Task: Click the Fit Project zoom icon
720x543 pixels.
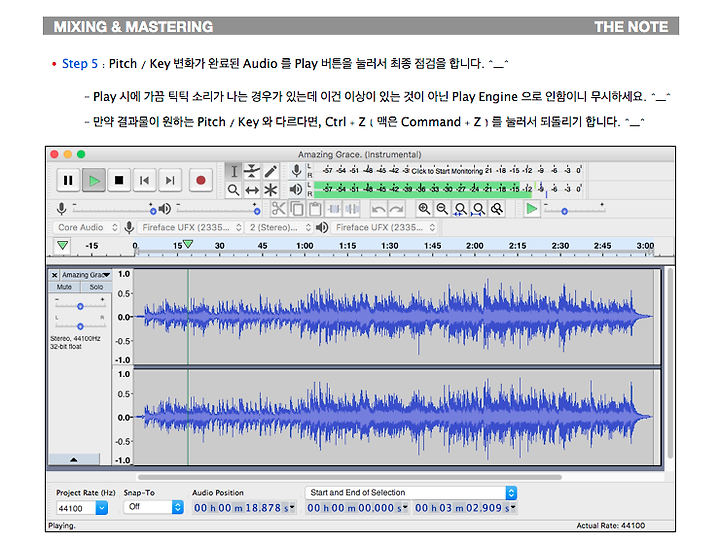Action: click(478, 209)
